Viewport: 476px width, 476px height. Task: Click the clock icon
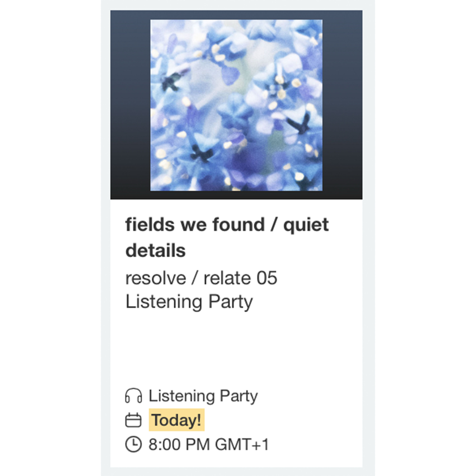pos(133,444)
